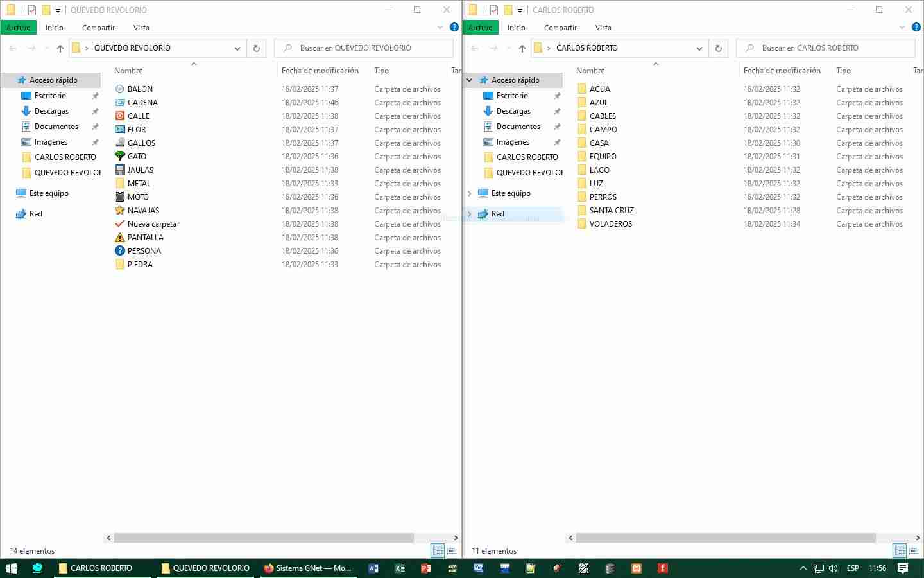Select the BALON folder icon in QUEVEDO REVOLORIO
This screenshot has height=578, width=924.
coord(119,89)
